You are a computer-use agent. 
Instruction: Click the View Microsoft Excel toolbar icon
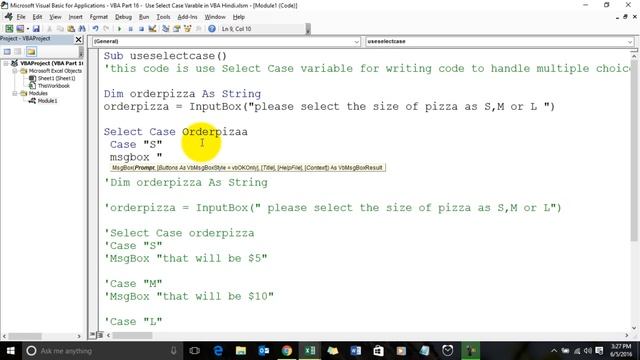[9, 29]
